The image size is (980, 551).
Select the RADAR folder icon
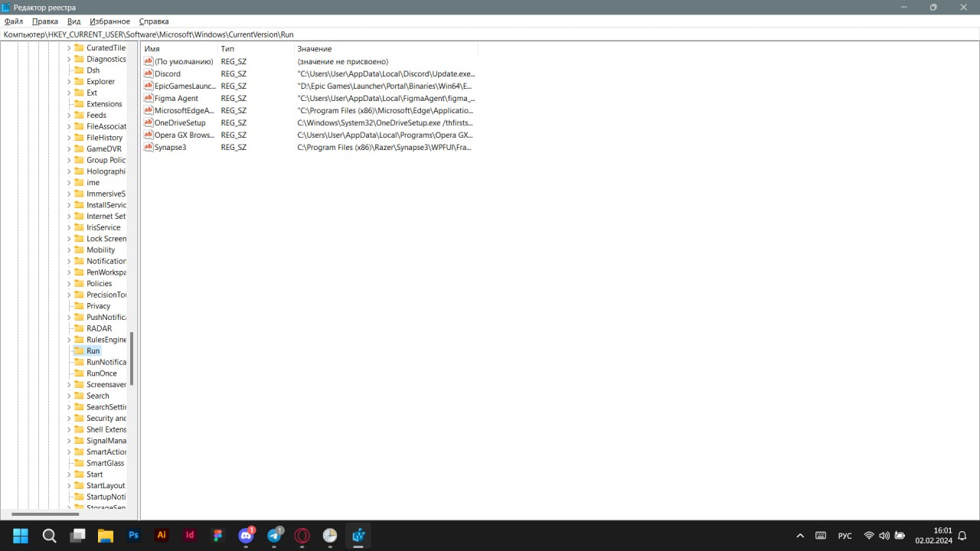tap(79, 328)
